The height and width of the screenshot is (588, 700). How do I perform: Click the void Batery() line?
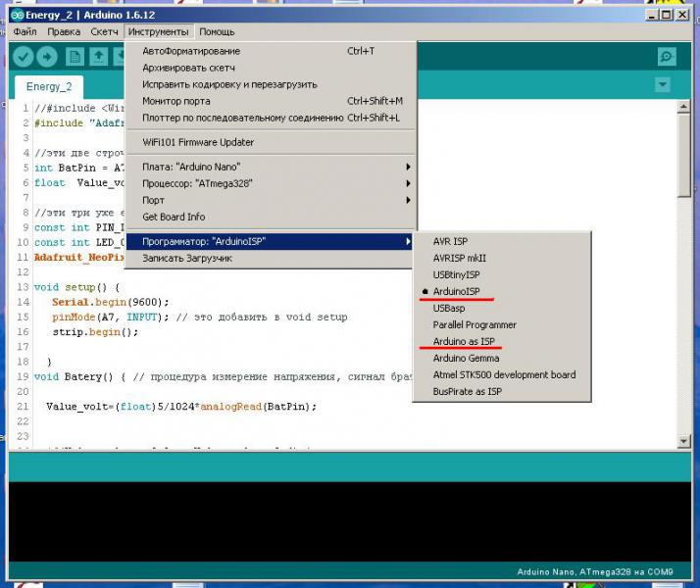pyautogui.click(x=223, y=376)
